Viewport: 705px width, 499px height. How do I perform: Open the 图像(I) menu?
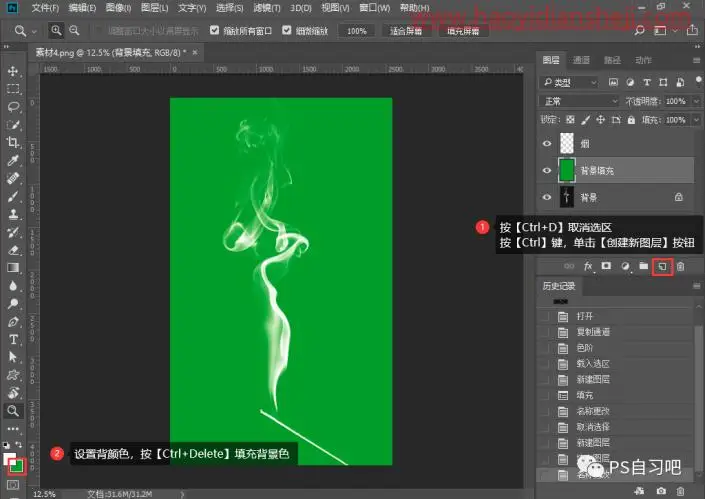tap(118, 8)
